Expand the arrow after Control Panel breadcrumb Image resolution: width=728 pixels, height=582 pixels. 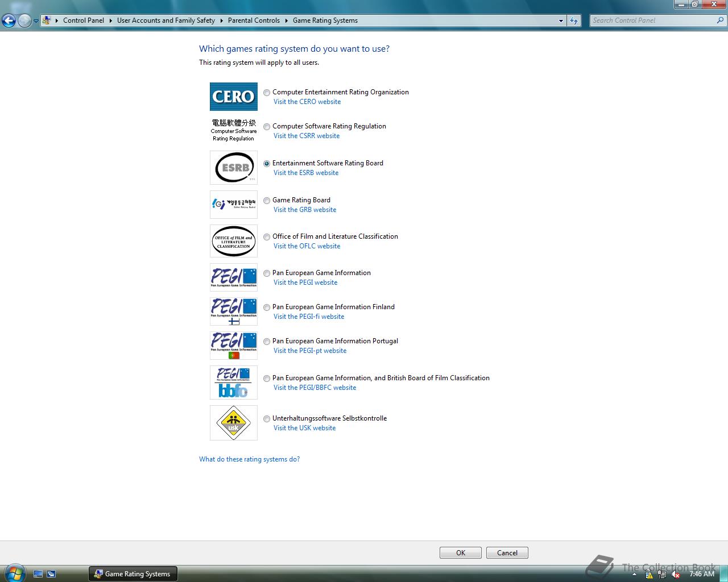click(110, 20)
